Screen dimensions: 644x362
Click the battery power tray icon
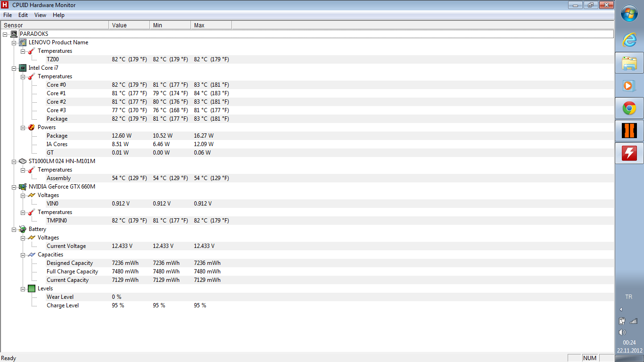click(622, 321)
